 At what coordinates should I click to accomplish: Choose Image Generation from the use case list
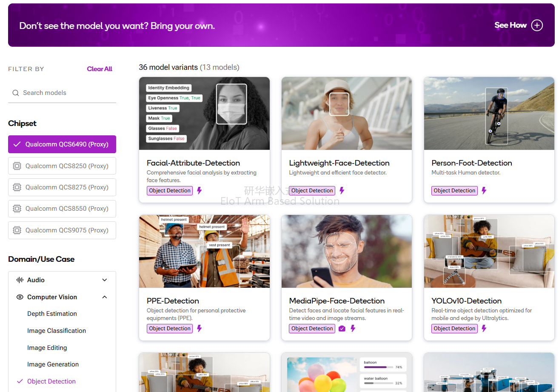[53, 364]
